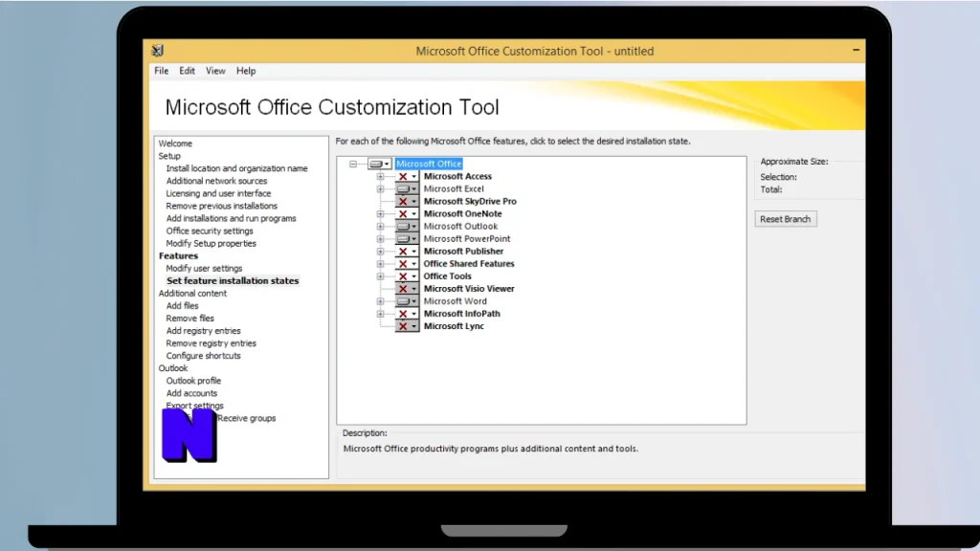Expand the Microsoft Access branch
This screenshot has width=980, height=551.
click(380, 176)
